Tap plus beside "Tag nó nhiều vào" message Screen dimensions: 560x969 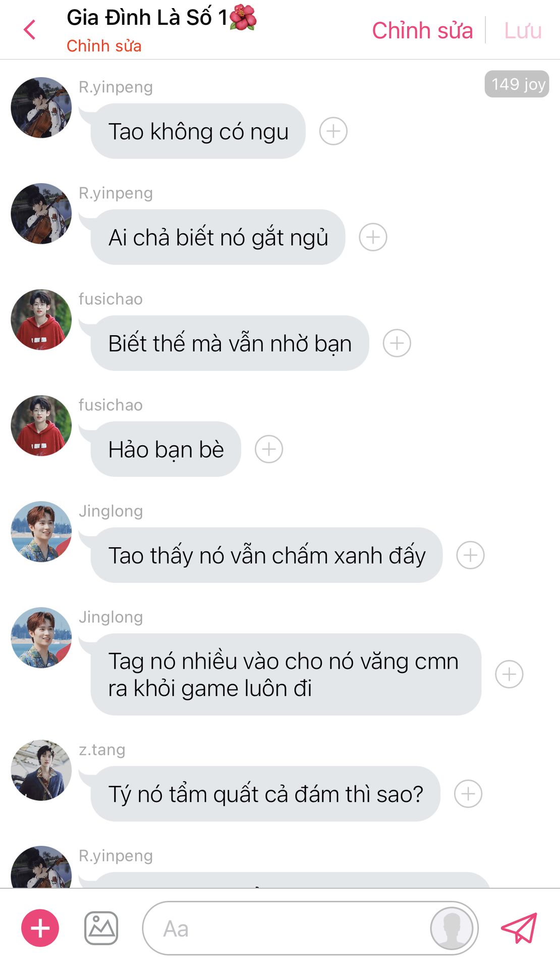(x=509, y=674)
